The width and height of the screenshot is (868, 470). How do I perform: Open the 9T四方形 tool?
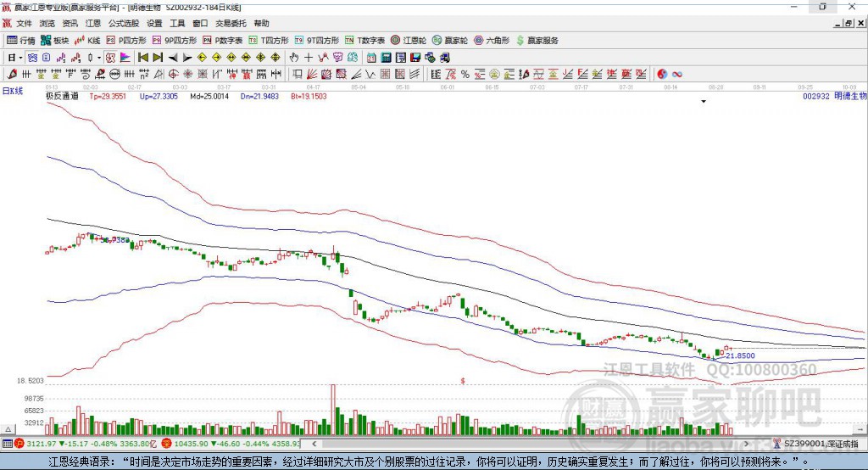(x=317, y=41)
